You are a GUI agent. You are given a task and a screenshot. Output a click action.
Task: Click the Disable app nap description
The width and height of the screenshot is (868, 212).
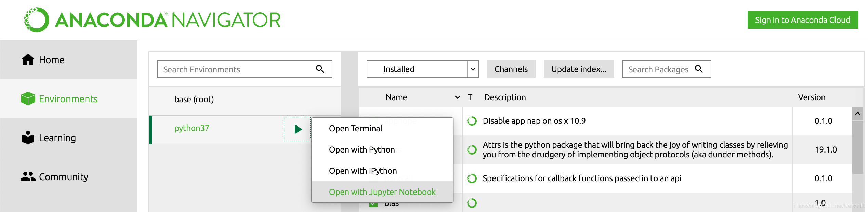click(534, 121)
